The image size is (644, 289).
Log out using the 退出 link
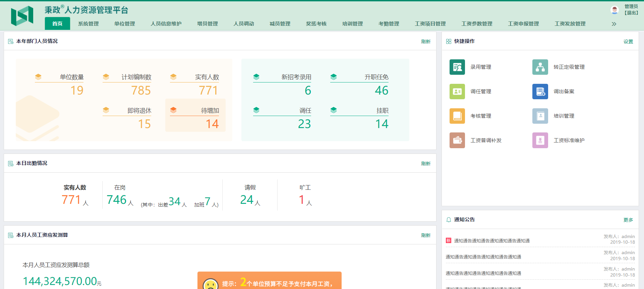coord(631,13)
